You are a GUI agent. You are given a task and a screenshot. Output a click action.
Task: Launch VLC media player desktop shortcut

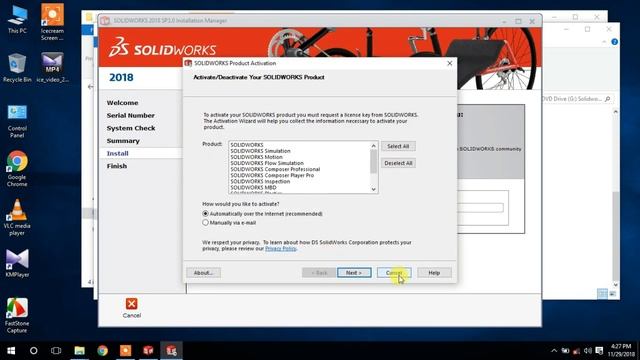(17, 218)
